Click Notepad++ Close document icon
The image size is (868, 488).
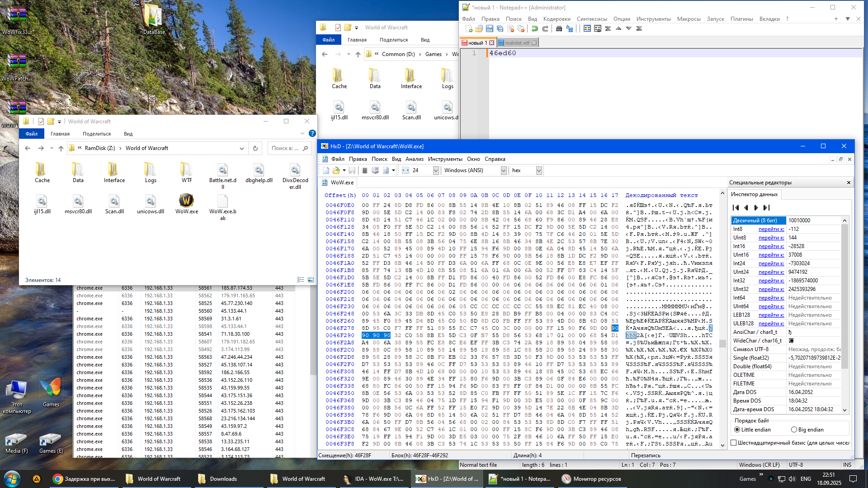511,29
